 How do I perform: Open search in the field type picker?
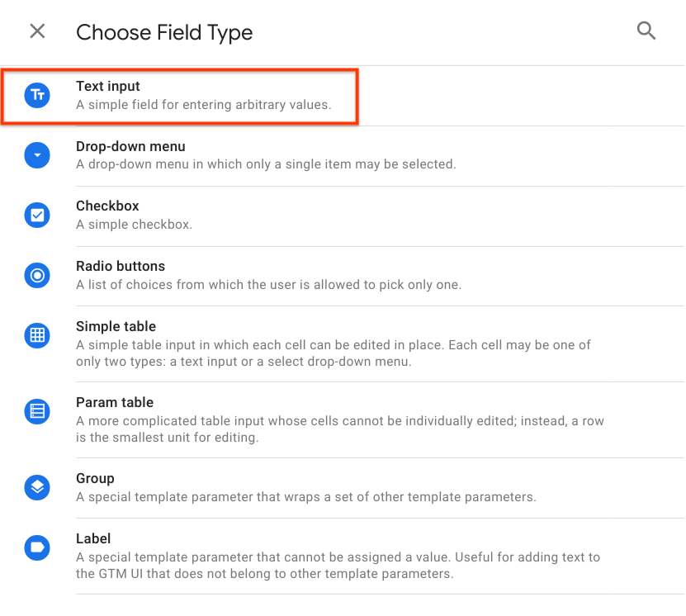pos(646,31)
